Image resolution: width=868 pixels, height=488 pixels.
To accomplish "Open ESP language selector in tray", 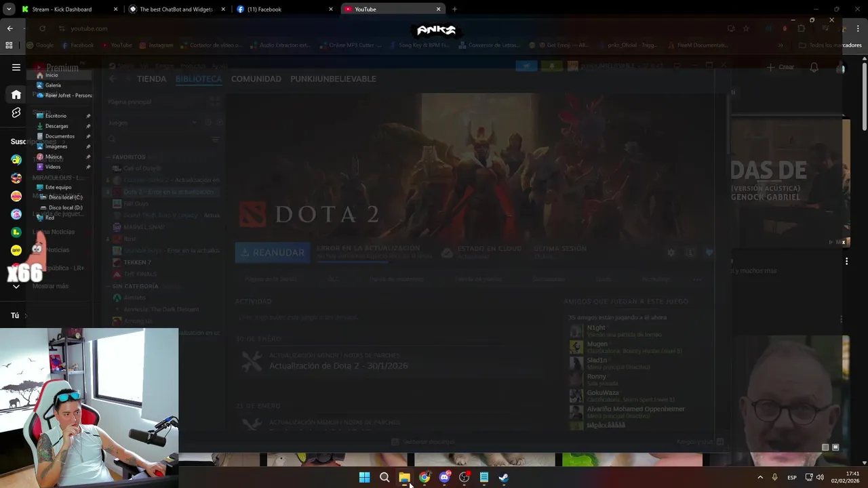I will (792, 478).
